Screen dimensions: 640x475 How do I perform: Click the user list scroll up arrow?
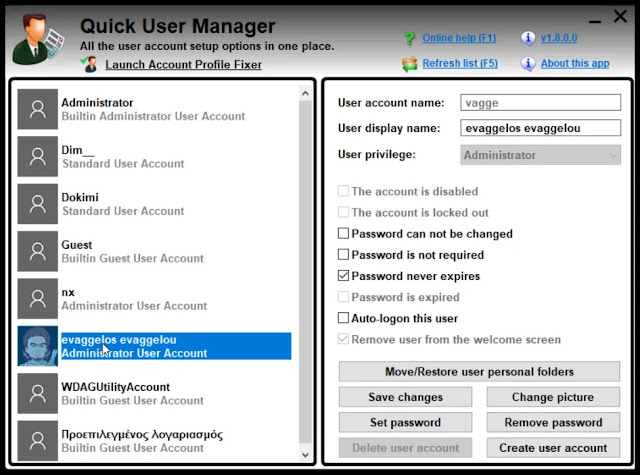[305, 93]
